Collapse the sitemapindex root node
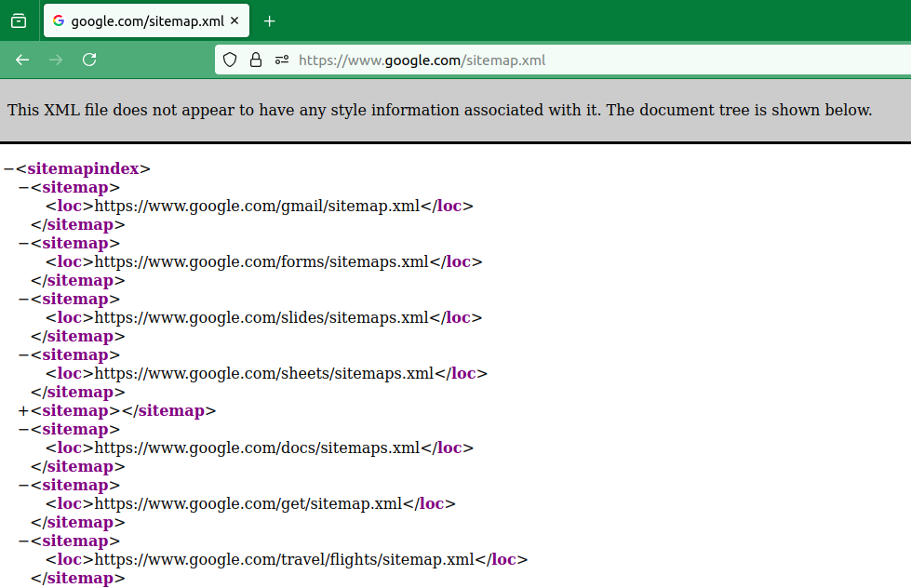This screenshot has height=588, width=911. click(8, 169)
